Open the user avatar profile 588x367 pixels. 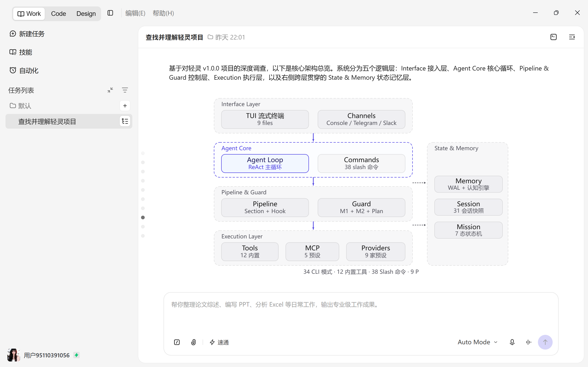pos(13,355)
